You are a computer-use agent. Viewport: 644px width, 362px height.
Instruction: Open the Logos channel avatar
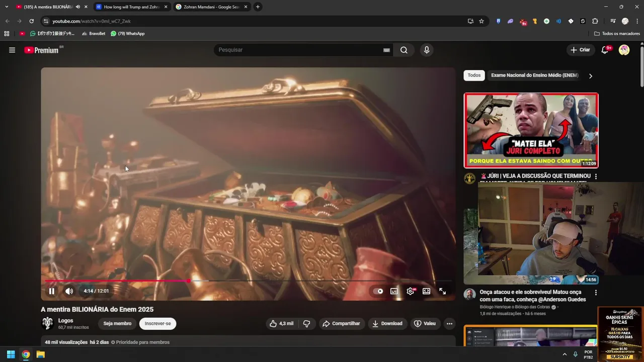click(47, 323)
